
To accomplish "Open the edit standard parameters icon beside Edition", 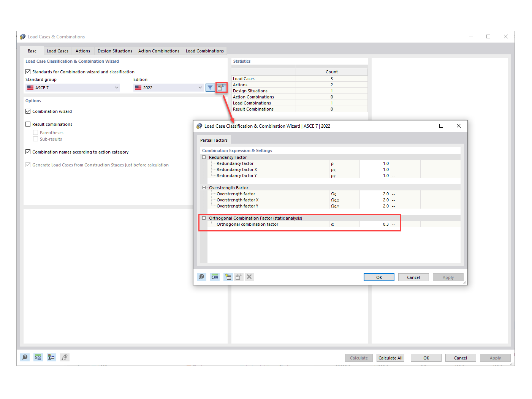I will pos(221,88).
